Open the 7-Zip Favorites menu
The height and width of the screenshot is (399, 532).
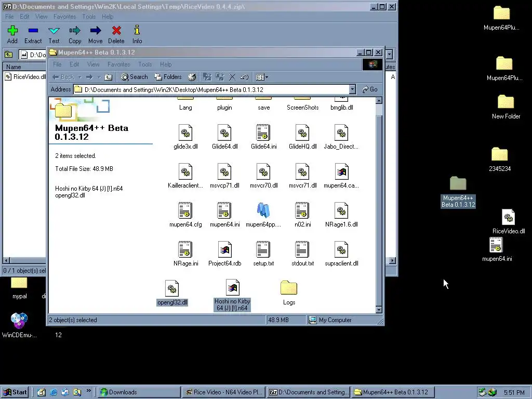[x=64, y=16]
